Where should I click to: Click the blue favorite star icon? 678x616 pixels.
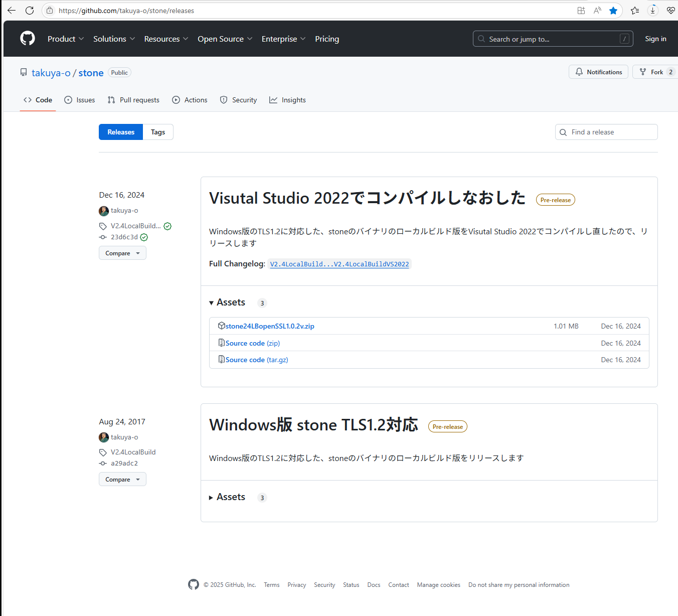coord(613,11)
